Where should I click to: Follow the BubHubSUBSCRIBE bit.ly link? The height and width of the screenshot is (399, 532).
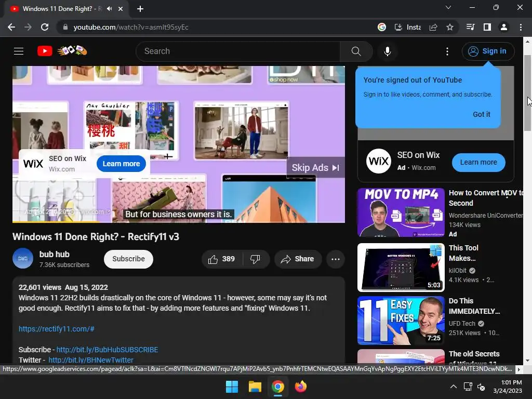pyautogui.click(x=107, y=350)
